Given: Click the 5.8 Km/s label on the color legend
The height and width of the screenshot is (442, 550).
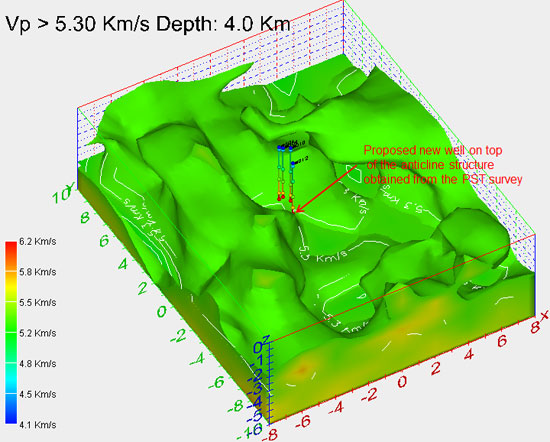Looking at the screenshot, I should click(x=38, y=272).
